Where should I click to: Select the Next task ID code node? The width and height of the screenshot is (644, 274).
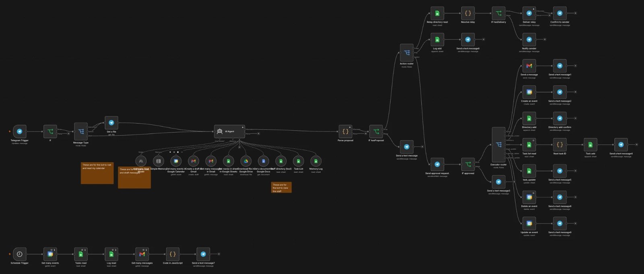click(560, 144)
